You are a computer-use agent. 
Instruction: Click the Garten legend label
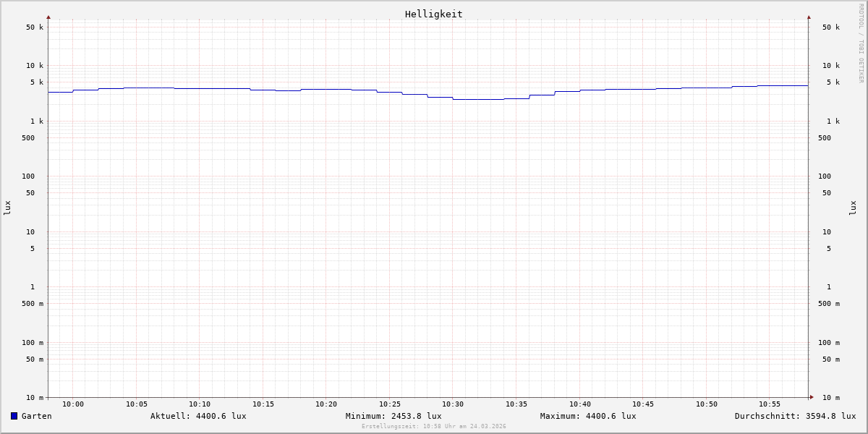[x=36, y=416]
